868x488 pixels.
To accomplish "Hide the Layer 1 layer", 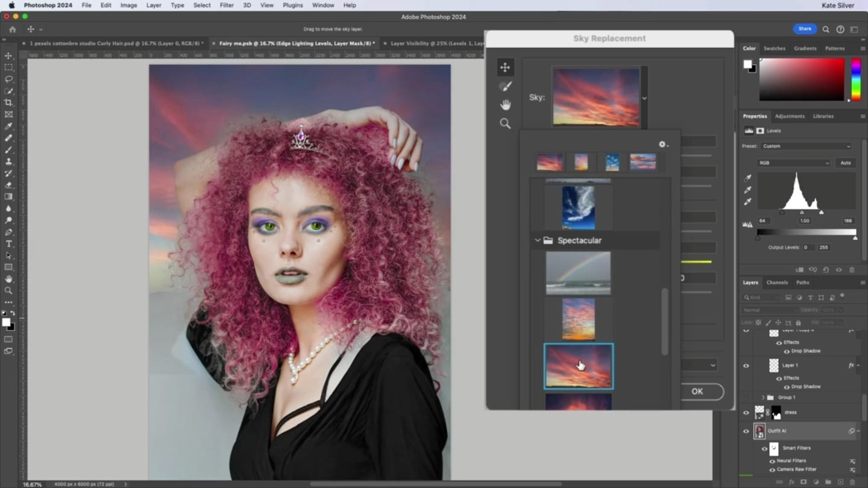I will tap(746, 365).
